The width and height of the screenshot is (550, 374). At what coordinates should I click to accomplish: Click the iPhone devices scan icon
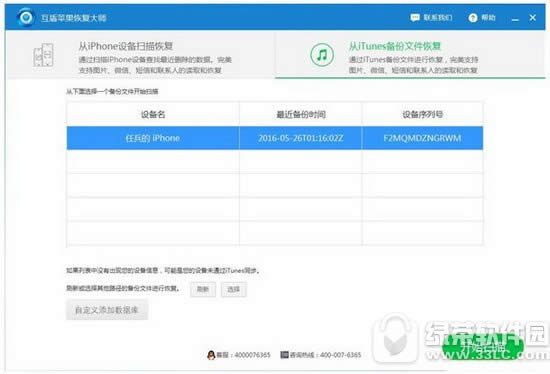tap(43, 55)
